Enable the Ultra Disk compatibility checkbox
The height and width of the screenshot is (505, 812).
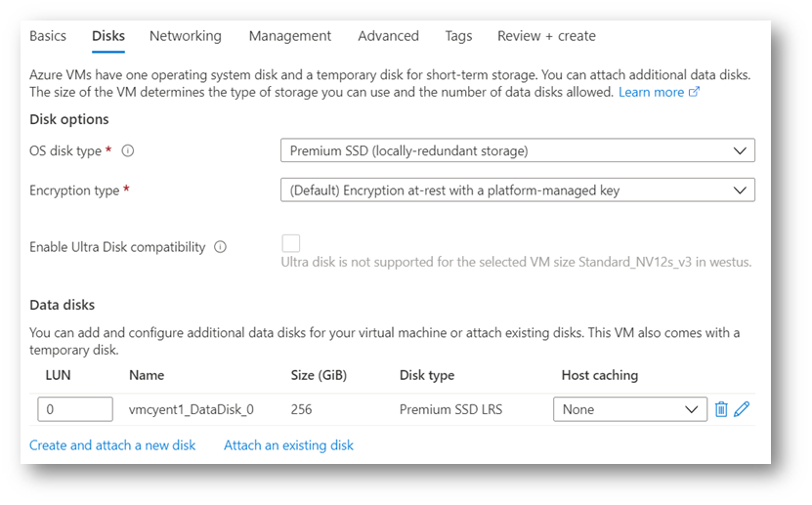[290, 243]
